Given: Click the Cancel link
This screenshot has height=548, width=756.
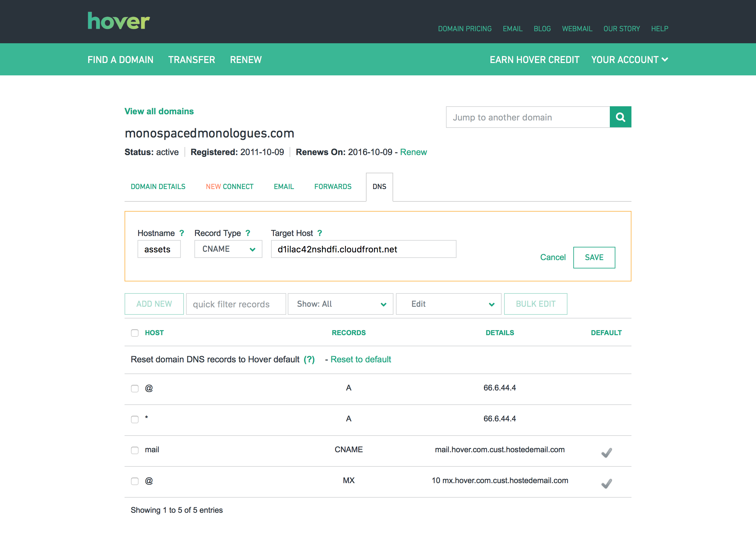Looking at the screenshot, I should (553, 257).
